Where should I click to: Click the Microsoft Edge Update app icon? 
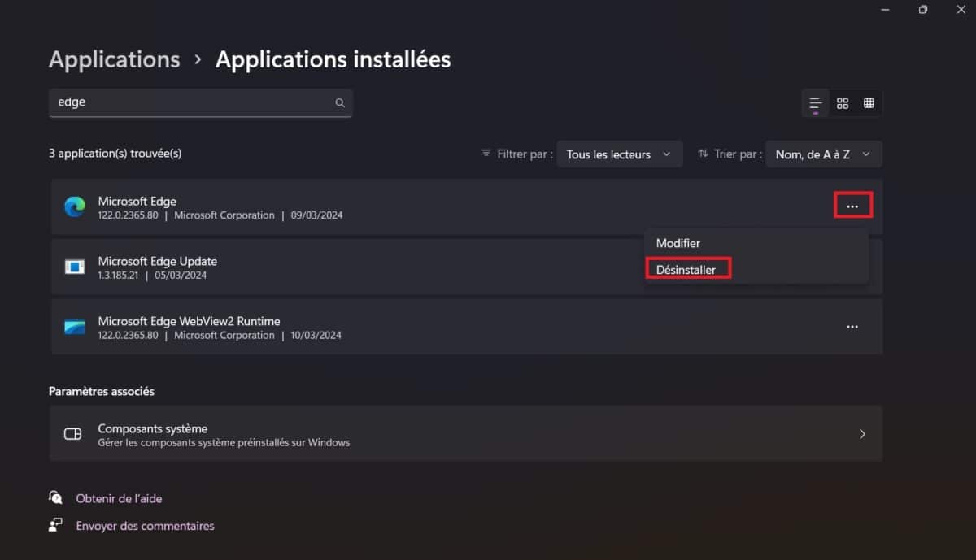[x=75, y=267]
